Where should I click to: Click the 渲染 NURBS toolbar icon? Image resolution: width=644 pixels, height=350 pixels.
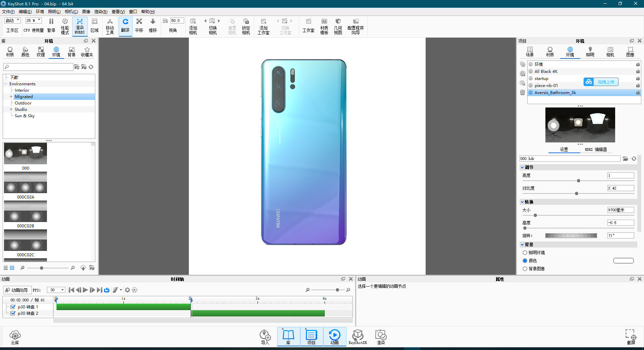click(79, 26)
